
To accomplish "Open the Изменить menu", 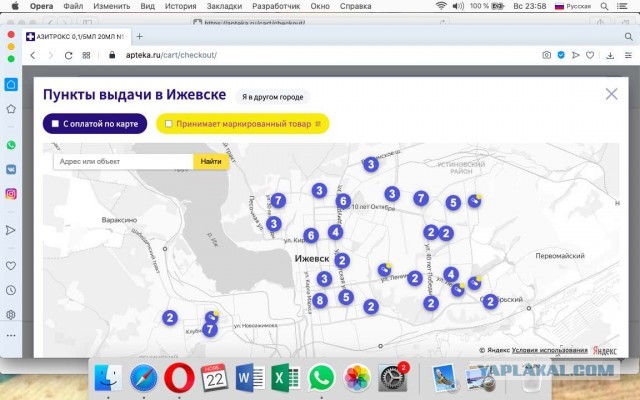I will click(111, 6).
